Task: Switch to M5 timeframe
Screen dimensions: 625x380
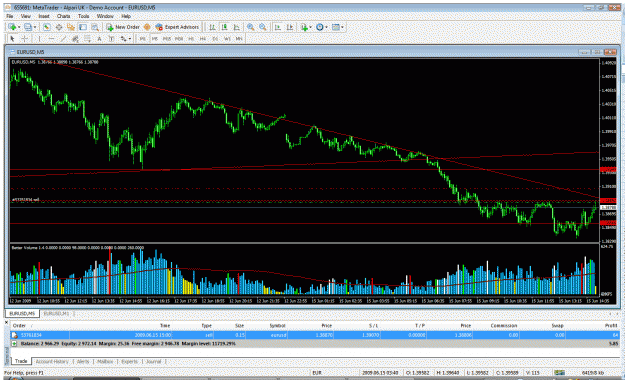Action: click(154, 39)
